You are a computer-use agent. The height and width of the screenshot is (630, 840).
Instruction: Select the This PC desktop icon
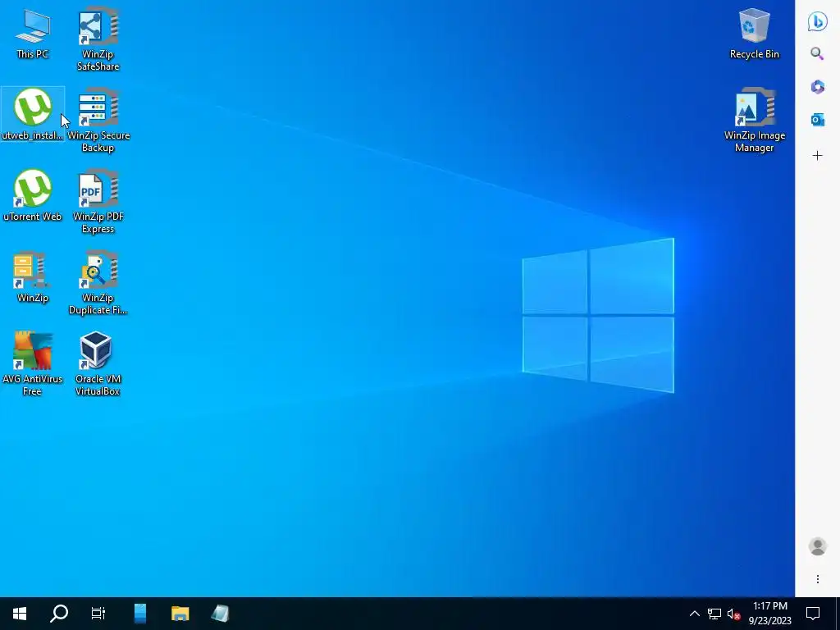tap(32, 34)
